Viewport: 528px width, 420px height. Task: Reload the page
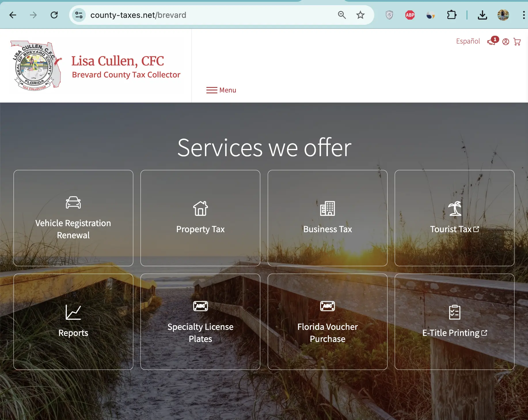54,15
